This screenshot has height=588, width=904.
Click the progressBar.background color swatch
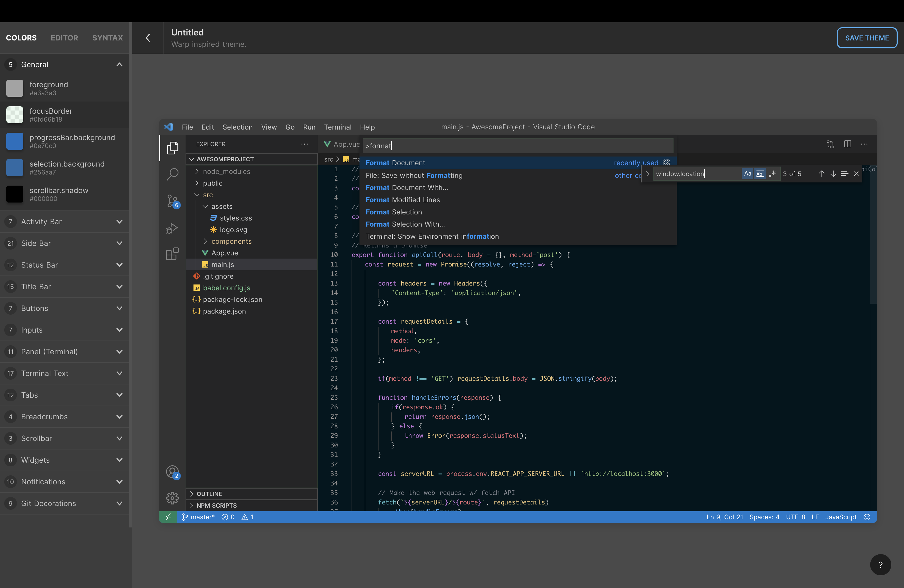[15, 141]
